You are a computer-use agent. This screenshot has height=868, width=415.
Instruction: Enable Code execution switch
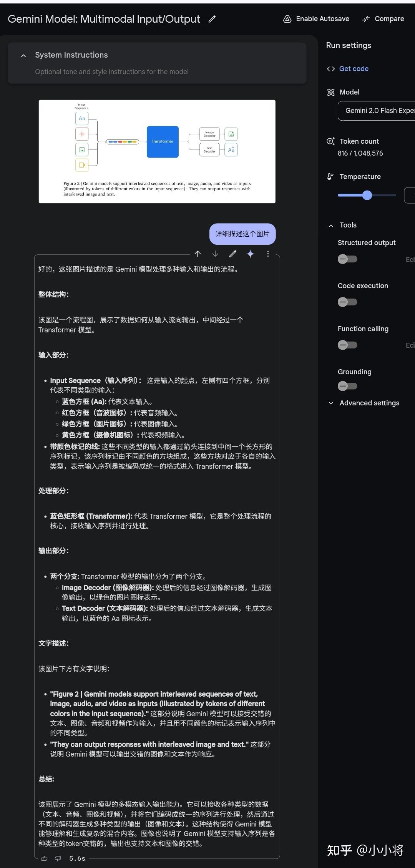coord(347,302)
